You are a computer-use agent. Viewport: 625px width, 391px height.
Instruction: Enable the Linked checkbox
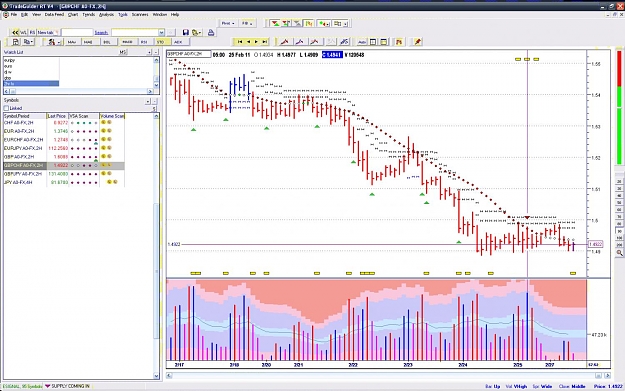[x=6, y=108]
